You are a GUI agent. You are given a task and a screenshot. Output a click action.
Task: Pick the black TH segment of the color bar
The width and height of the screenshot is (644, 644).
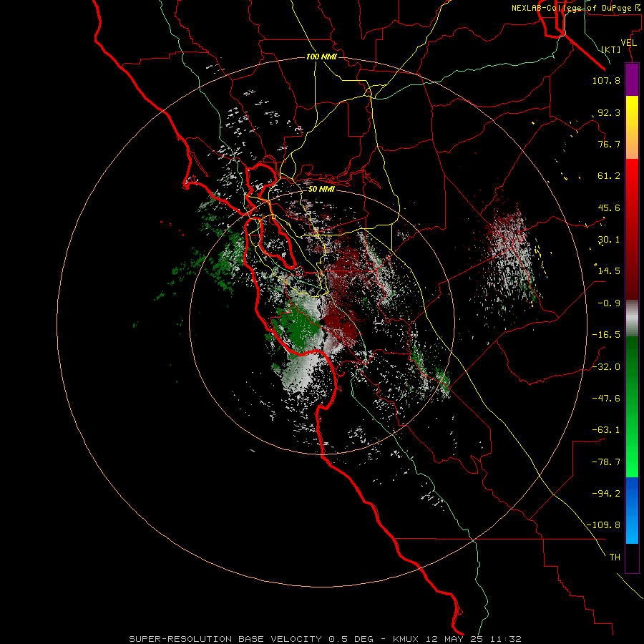click(x=632, y=557)
